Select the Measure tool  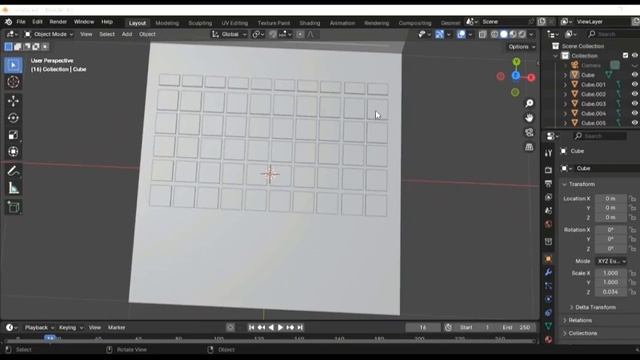(13, 188)
